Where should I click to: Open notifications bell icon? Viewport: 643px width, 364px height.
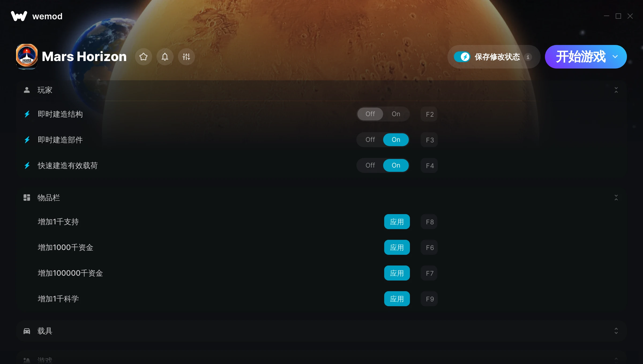tap(165, 57)
